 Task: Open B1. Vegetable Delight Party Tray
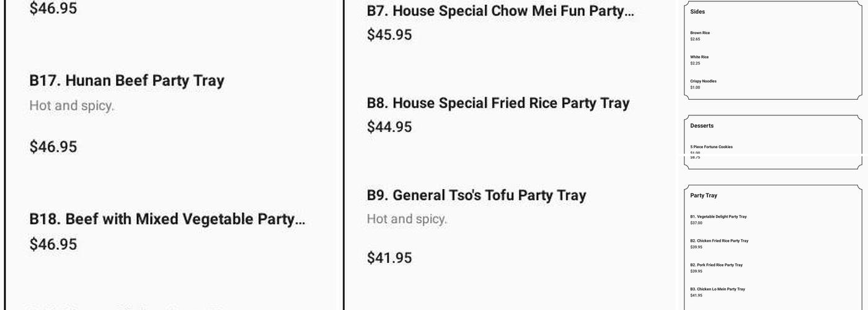coord(718,217)
